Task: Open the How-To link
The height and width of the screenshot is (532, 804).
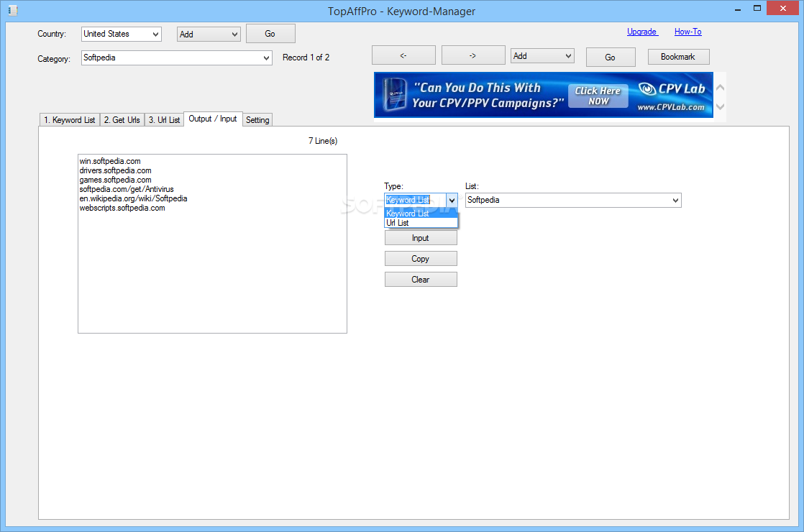Action: click(687, 32)
